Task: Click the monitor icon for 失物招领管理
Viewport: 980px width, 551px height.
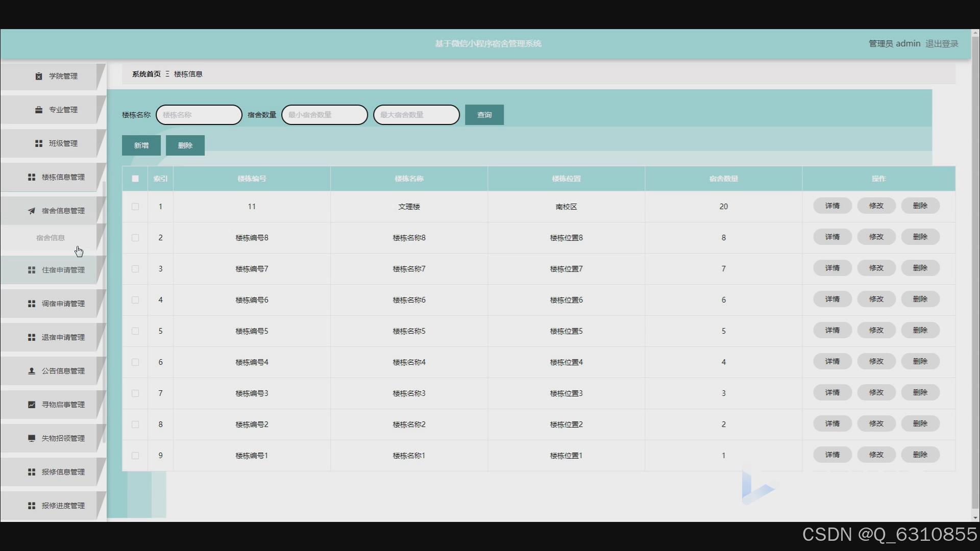Action: click(32, 438)
